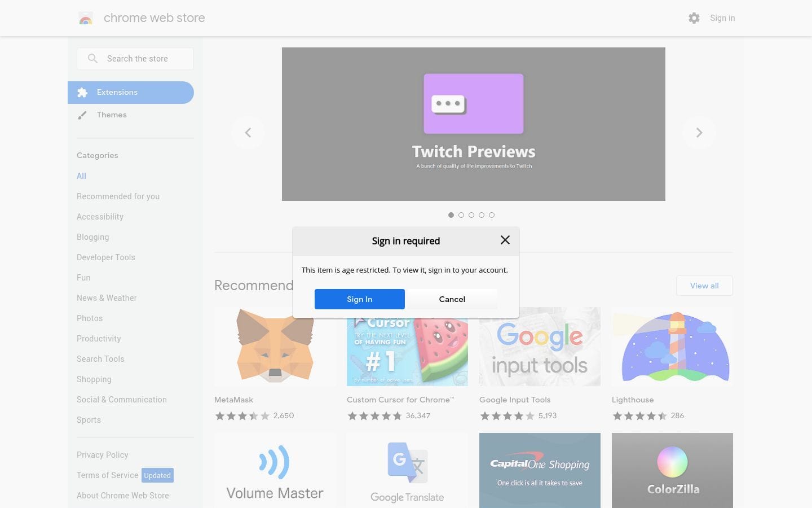Open the MetaMask fox thumbnail
This screenshot has width=812, height=508.
click(x=275, y=346)
